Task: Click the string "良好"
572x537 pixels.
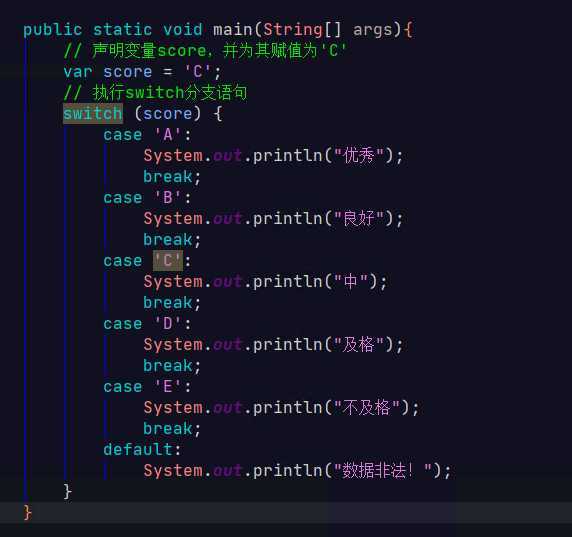Action: coord(359,219)
